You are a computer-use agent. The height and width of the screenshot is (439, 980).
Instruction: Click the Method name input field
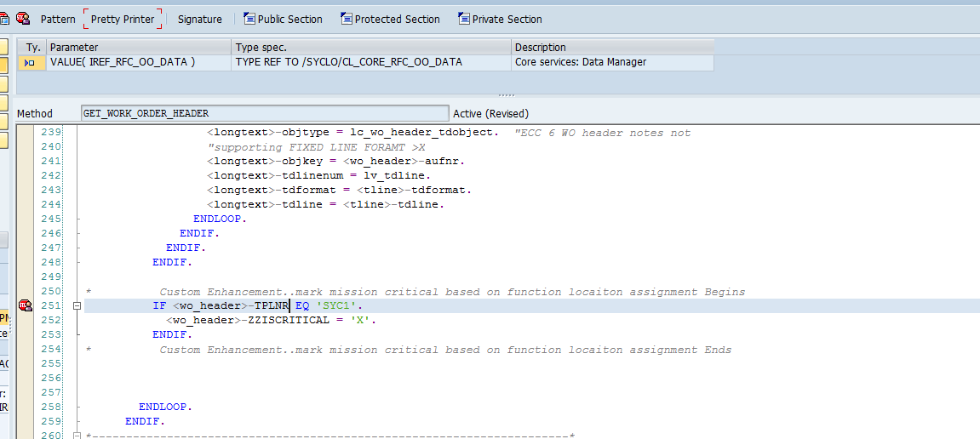point(264,113)
